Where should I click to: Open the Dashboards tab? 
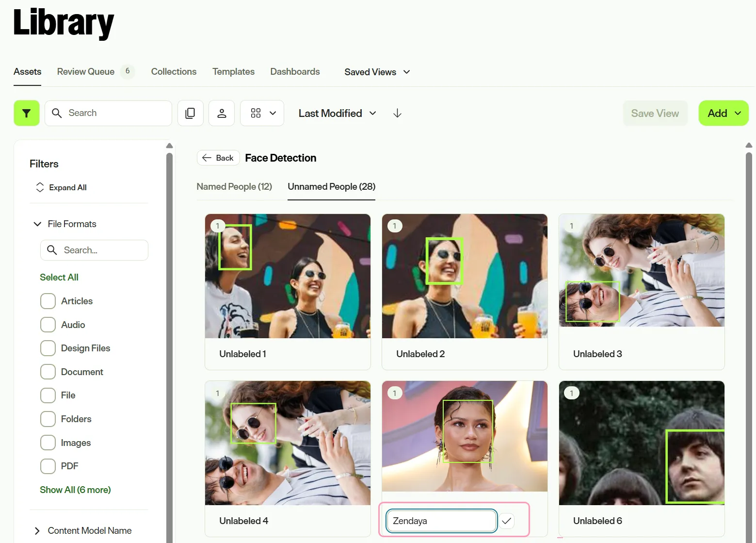click(x=295, y=71)
